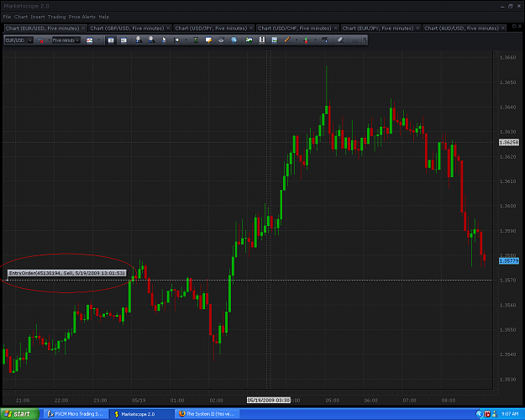Open the Windows start button
Screen dimensions: 525x420
click(x=19, y=414)
